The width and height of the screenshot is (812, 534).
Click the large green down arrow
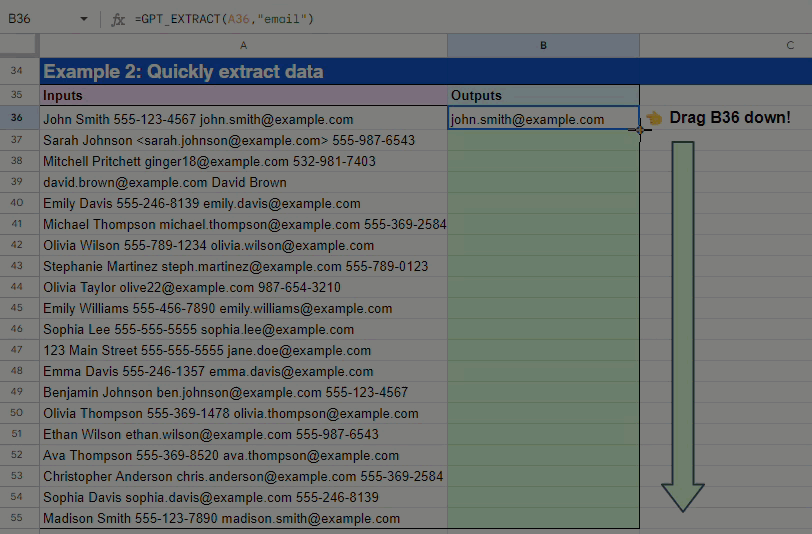click(x=682, y=325)
